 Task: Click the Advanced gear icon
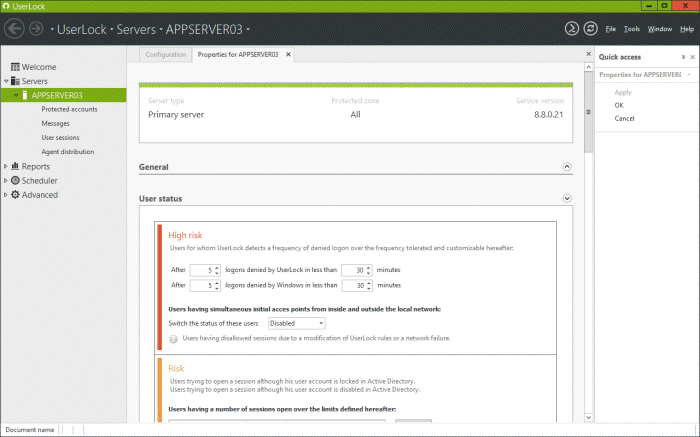[x=15, y=195]
